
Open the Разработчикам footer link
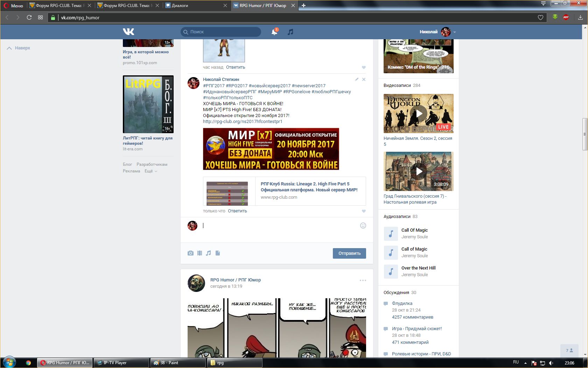pyautogui.click(x=152, y=164)
